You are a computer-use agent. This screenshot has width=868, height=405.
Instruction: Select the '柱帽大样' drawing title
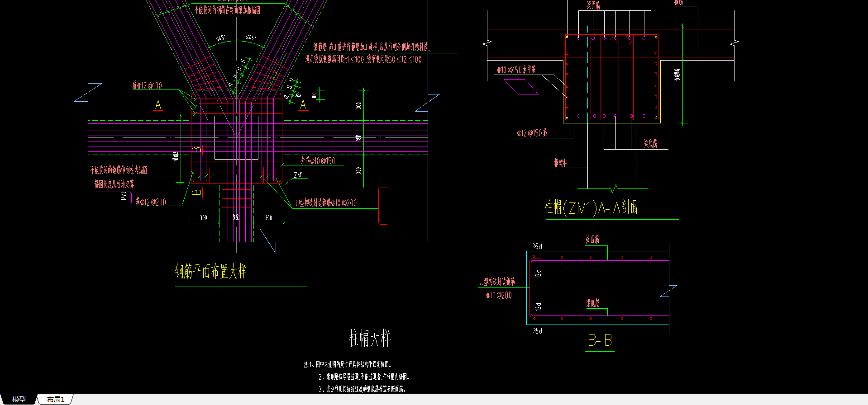(369, 338)
